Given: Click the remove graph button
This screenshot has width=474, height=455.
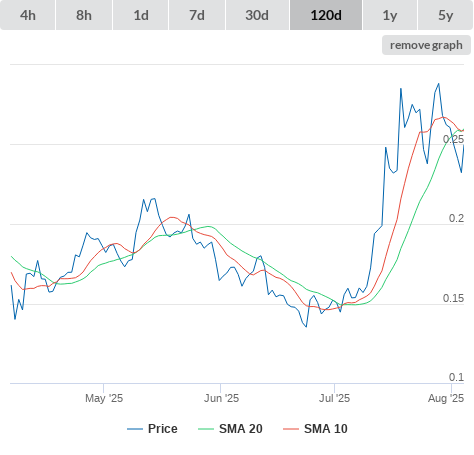Looking at the screenshot, I should 426,45.
